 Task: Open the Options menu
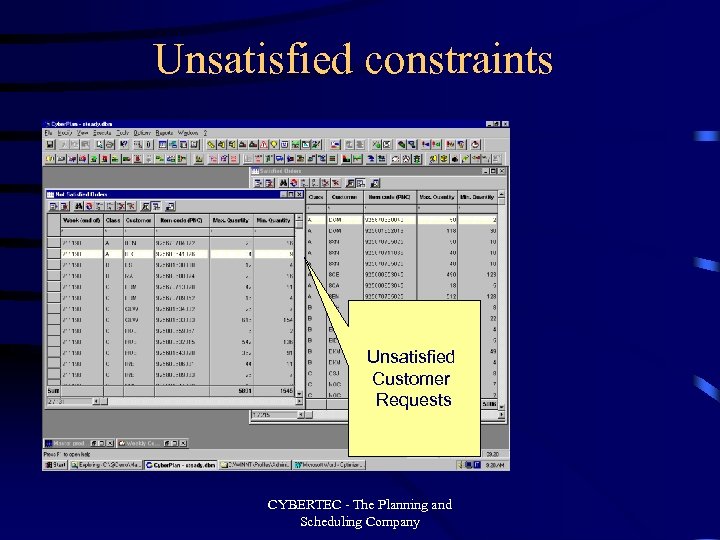tap(142, 133)
